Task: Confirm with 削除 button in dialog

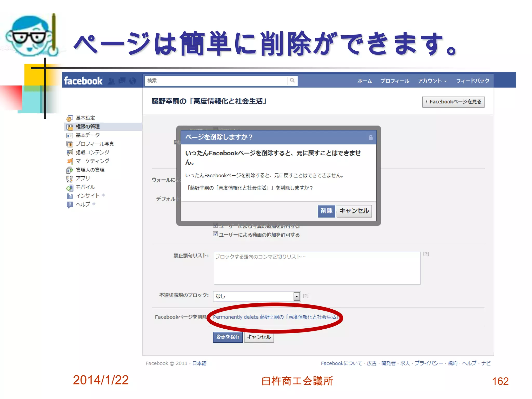Action: [x=326, y=211]
